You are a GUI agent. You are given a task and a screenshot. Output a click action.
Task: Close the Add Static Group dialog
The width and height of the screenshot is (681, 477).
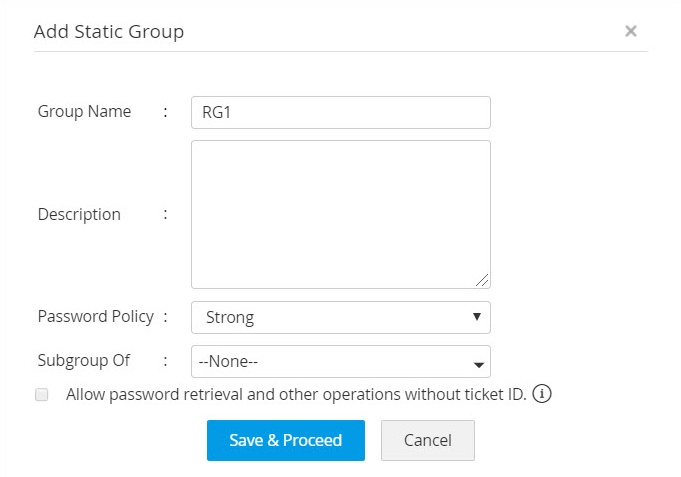coord(631,31)
